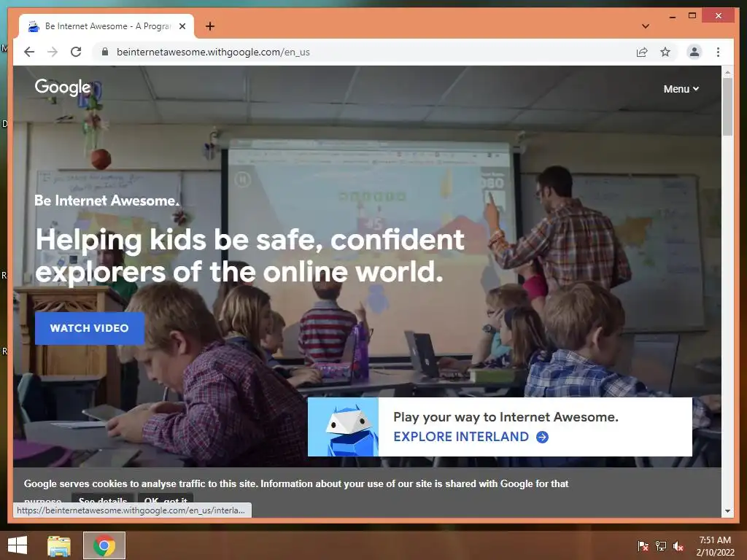The image size is (747, 560).
Task: Expand the site Menu dropdown
Action: [x=681, y=89]
